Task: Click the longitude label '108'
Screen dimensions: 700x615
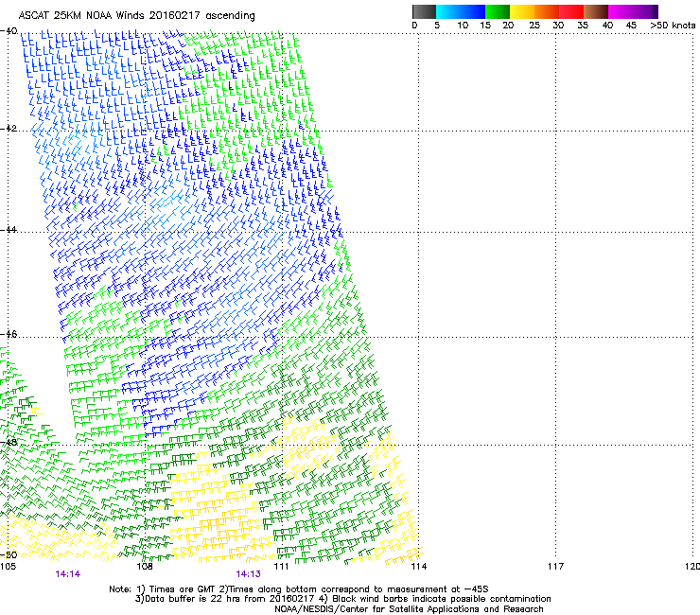Action: tap(145, 567)
